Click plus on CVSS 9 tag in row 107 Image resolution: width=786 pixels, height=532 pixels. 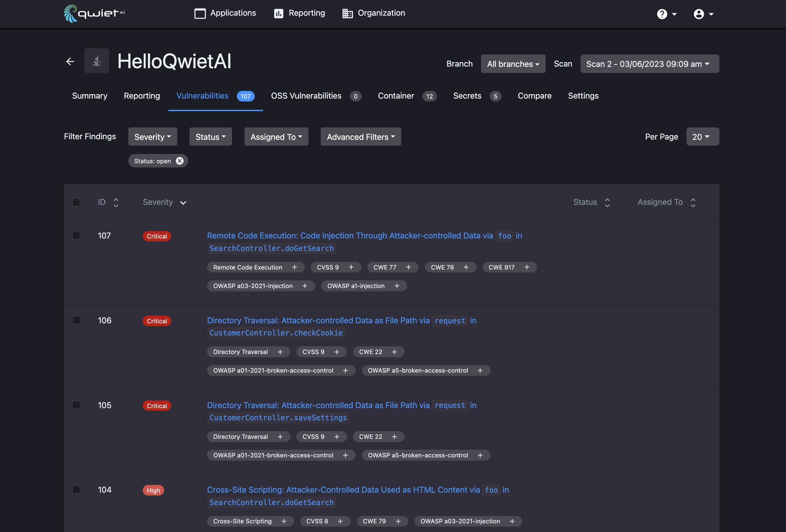point(351,267)
